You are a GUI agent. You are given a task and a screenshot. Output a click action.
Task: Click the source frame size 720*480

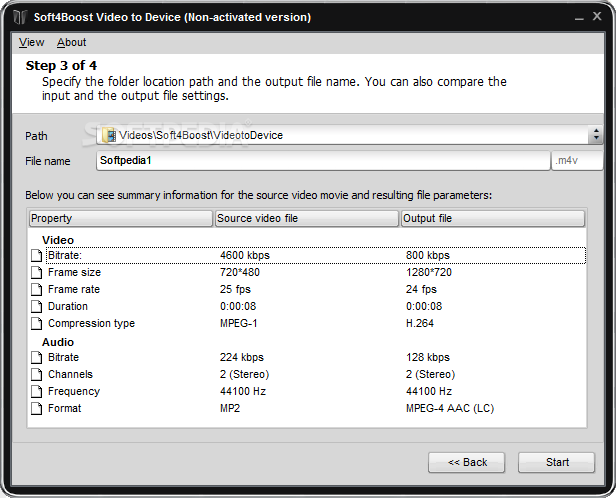click(240, 272)
